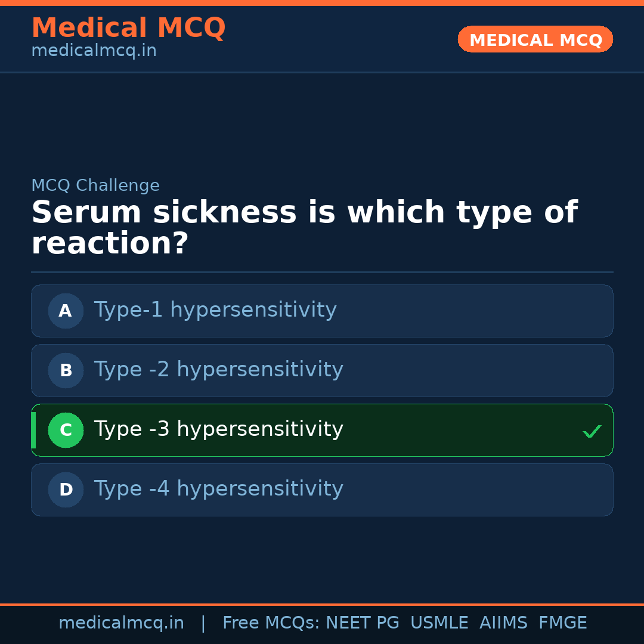Click the Medical MCQ title logo
The image size is (644, 644).
click(128, 28)
